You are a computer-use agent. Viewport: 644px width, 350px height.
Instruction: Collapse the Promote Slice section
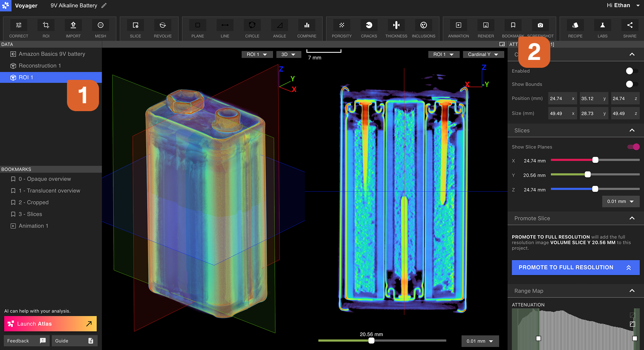[632, 219]
